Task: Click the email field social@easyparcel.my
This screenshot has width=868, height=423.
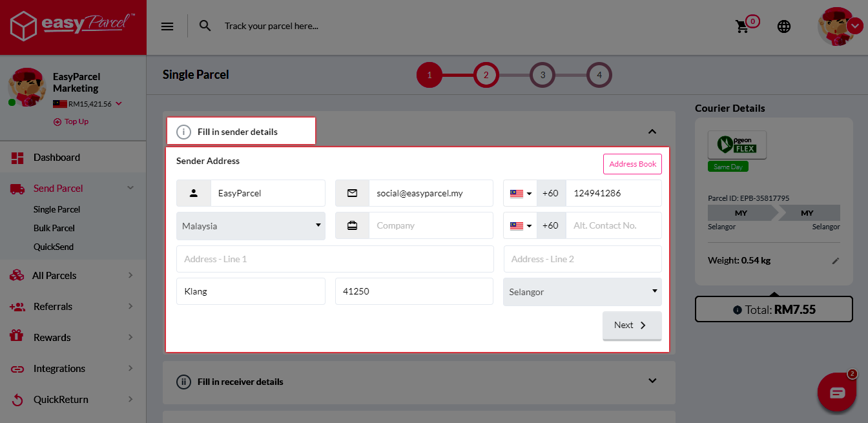Action: coord(431,193)
